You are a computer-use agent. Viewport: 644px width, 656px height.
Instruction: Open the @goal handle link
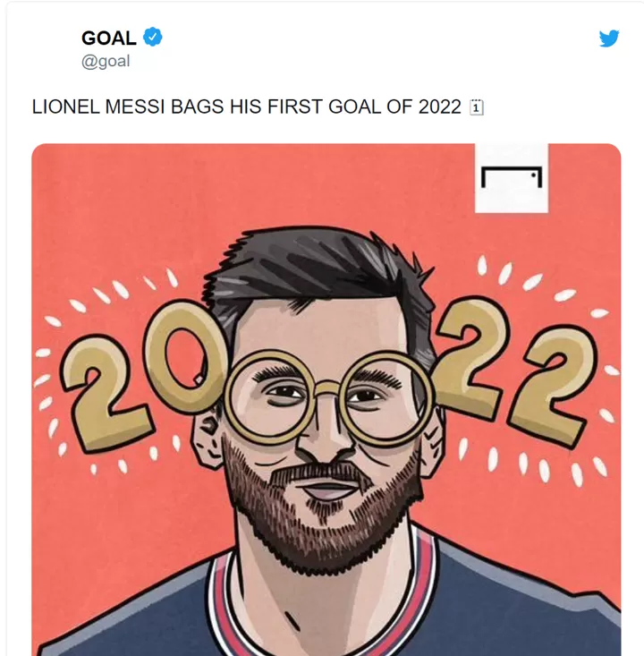(x=106, y=62)
